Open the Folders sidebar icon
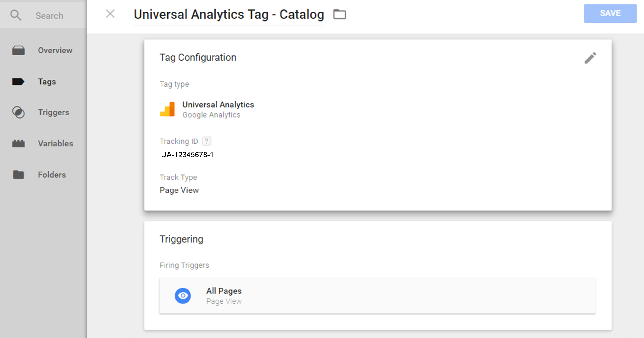644x338 pixels. pyautogui.click(x=18, y=175)
